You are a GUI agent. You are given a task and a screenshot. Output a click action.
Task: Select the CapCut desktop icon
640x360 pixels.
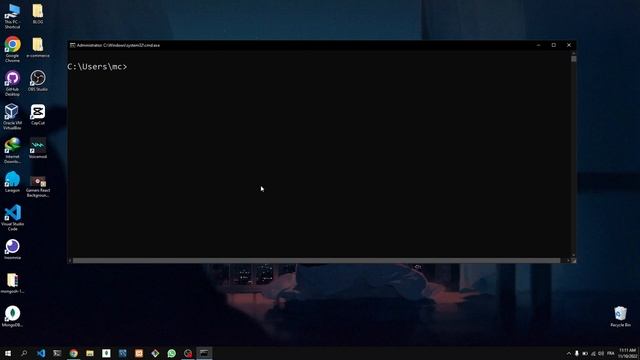[38, 114]
